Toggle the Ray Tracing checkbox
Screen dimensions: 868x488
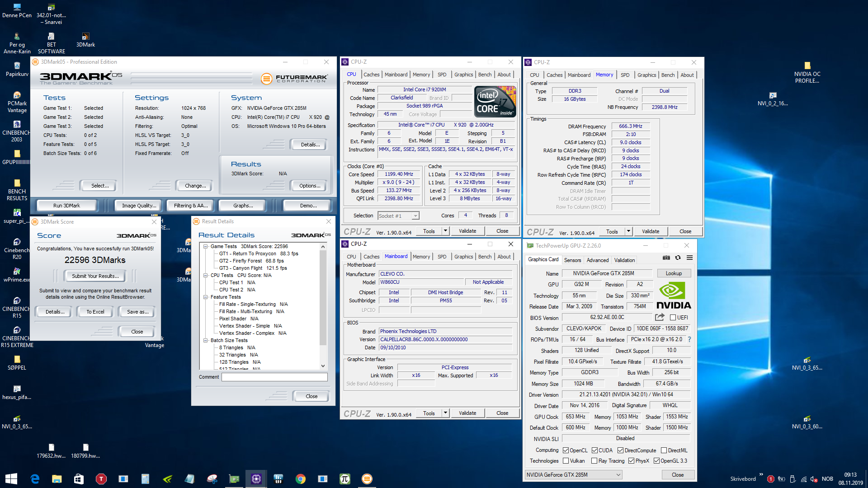pyautogui.click(x=594, y=461)
